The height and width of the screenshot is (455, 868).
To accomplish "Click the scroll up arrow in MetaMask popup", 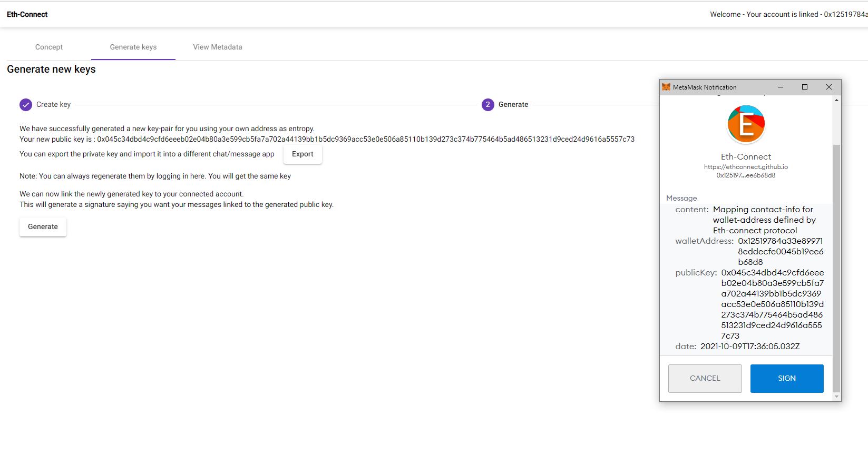I will point(836,100).
